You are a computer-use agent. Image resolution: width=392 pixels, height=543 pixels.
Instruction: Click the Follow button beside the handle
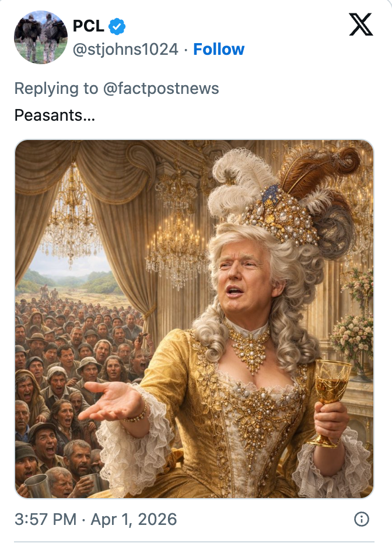[x=219, y=50]
